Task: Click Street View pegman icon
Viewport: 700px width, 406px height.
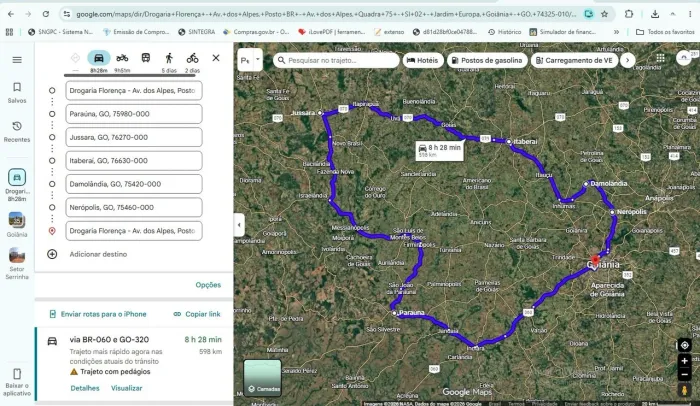Action: [x=684, y=390]
